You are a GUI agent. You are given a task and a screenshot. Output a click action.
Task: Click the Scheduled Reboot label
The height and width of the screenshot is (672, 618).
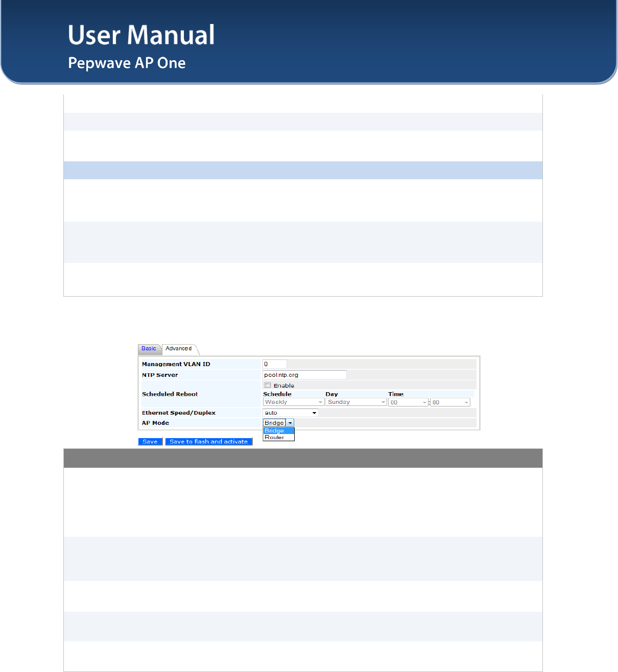click(x=170, y=394)
